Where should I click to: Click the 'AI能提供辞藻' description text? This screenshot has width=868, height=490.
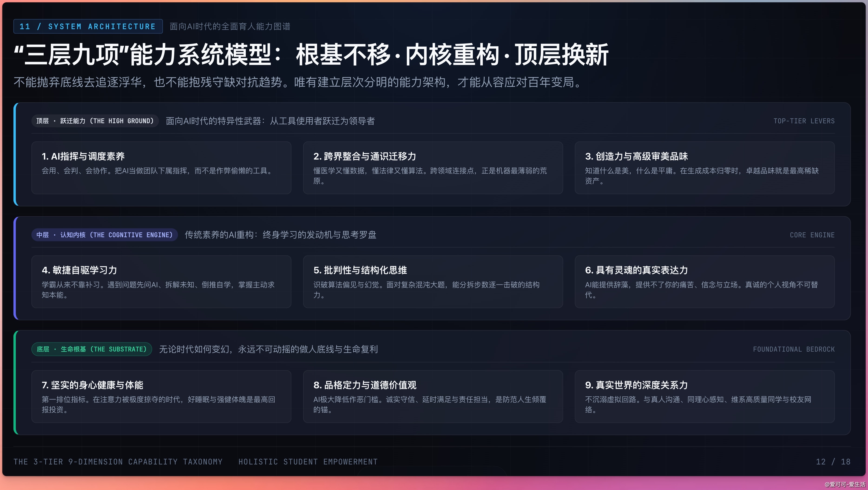(702, 290)
